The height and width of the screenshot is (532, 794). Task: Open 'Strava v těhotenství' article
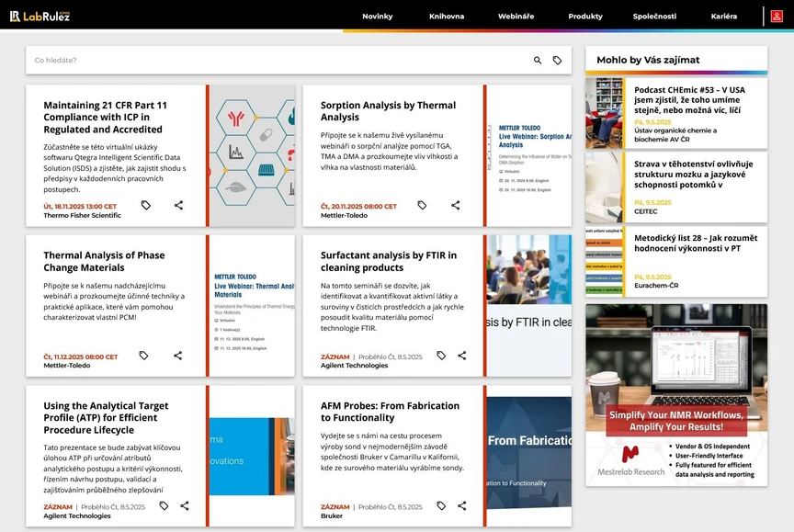[694, 175]
